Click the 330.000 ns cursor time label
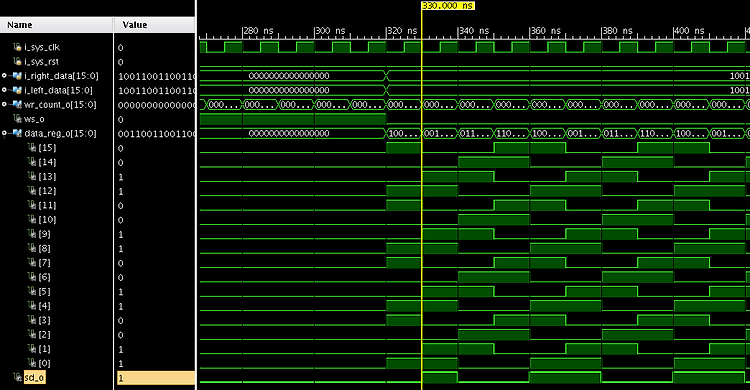 click(448, 6)
